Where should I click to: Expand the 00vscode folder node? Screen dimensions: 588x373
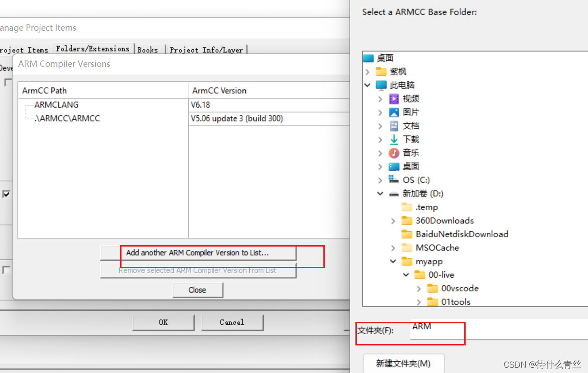point(419,288)
